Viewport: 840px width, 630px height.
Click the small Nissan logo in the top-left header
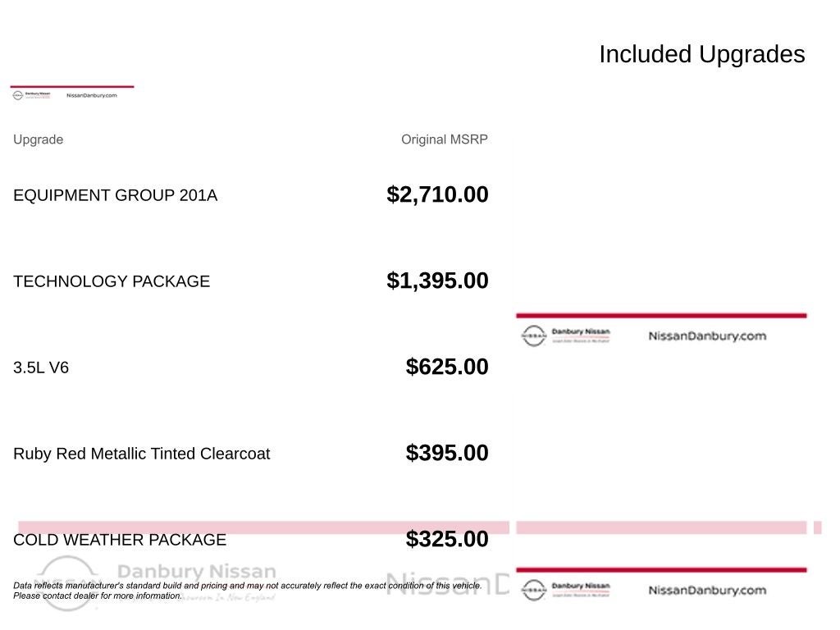point(18,95)
